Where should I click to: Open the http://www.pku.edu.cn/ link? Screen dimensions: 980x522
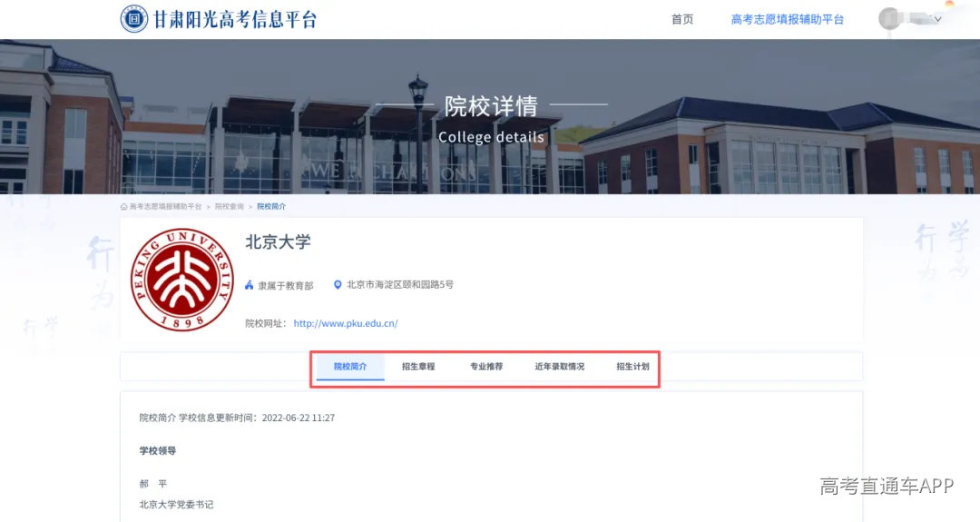click(x=346, y=323)
